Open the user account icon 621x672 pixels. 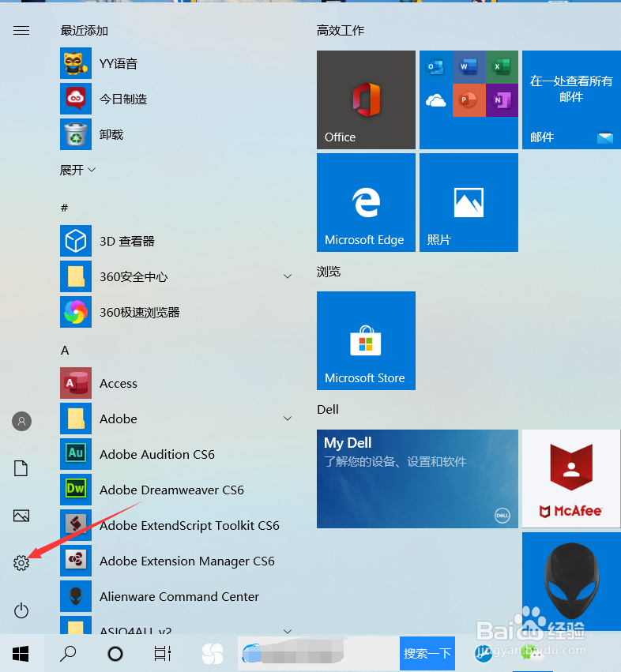[x=21, y=422]
